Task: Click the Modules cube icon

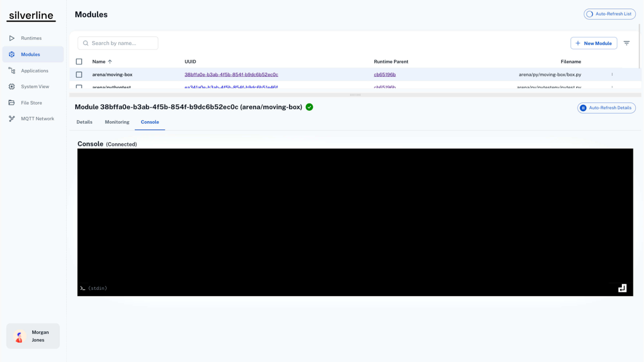Action: 12,54
